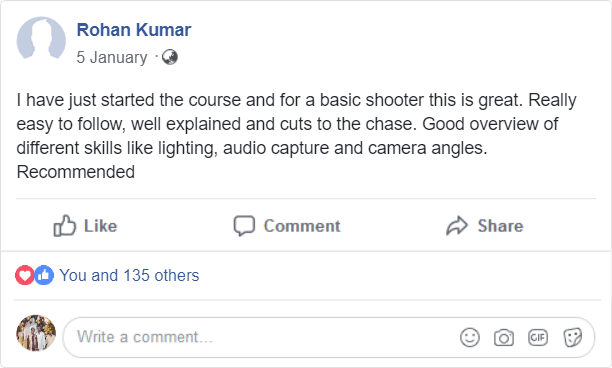612x368 pixels.
Task: Click your profile photo beside comment box
Action: pos(36,333)
